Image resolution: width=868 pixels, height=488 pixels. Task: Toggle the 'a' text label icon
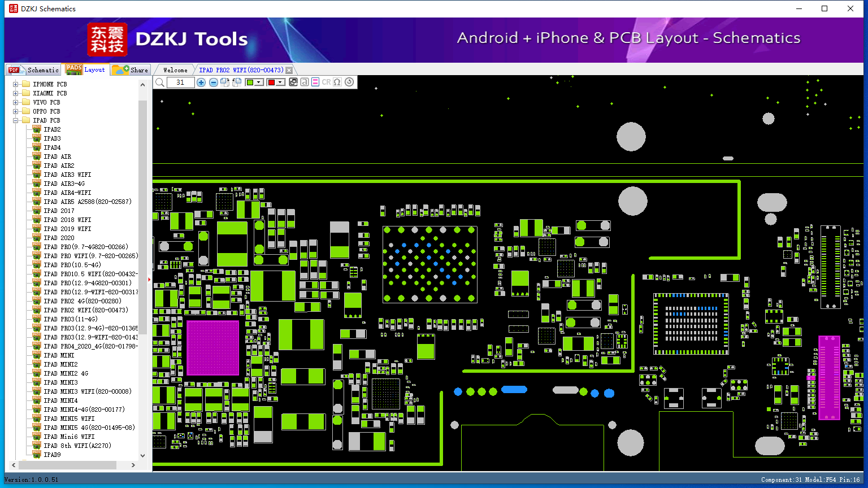[x=305, y=82]
